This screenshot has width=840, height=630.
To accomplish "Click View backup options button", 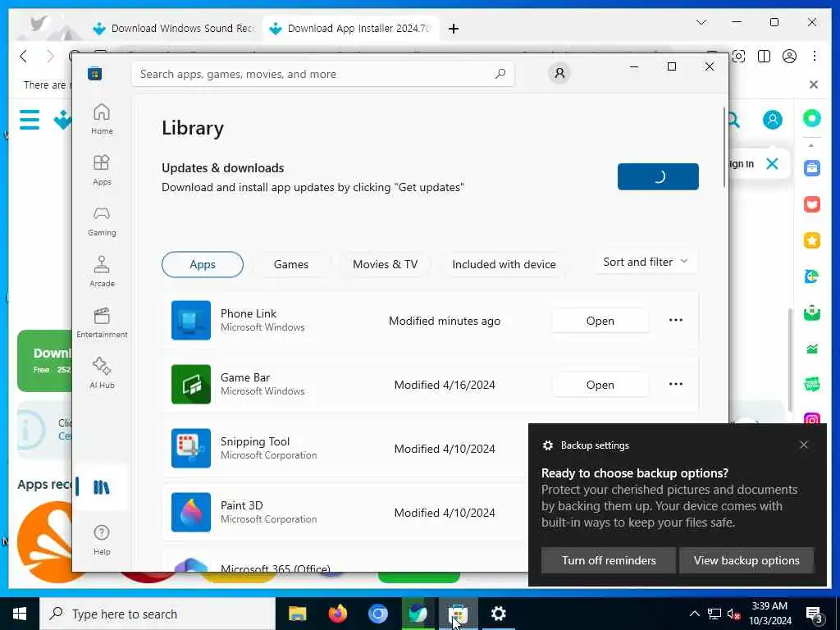I will (x=746, y=559).
